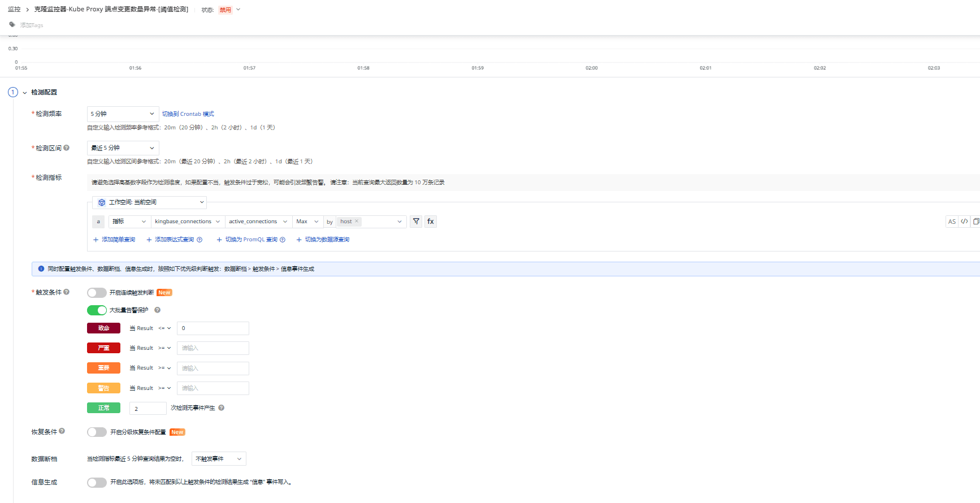Screen dimensions: 980x503
Task: Open the code view icon in query row
Action: coord(964,222)
